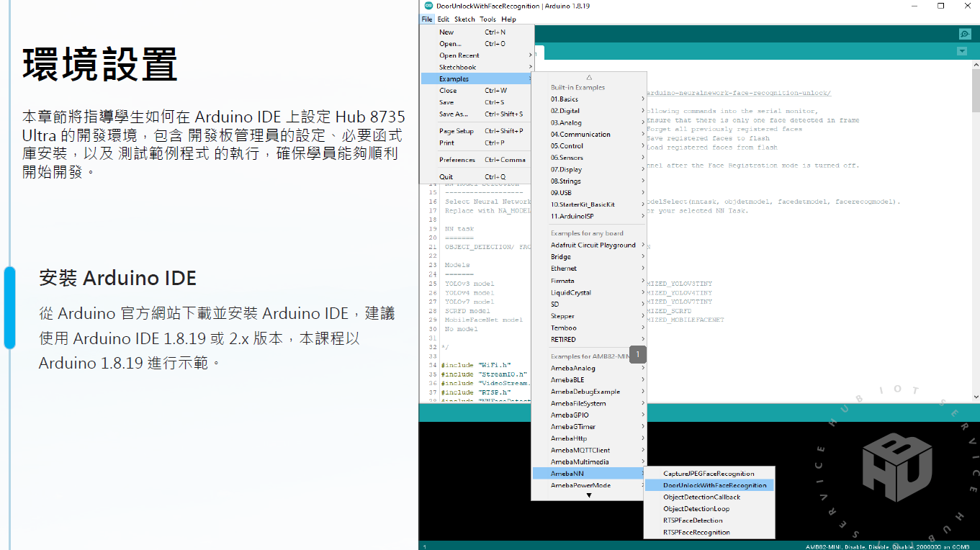The height and width of the screenshot is (550, 980).
Task: Open the AmebaHttp examples submenu
Action: tap(589, 438)
